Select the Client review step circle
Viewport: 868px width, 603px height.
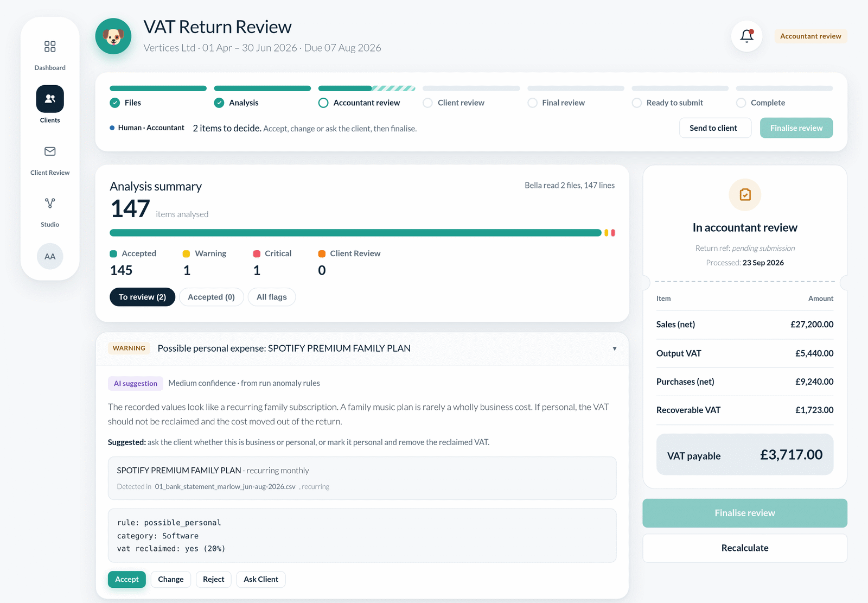click(428, 103)
